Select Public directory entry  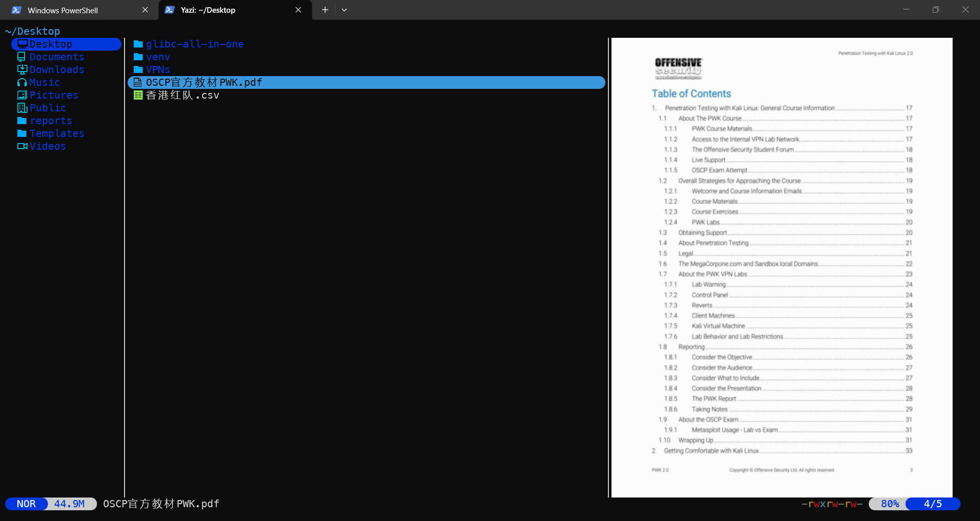[x=47, y=108]
